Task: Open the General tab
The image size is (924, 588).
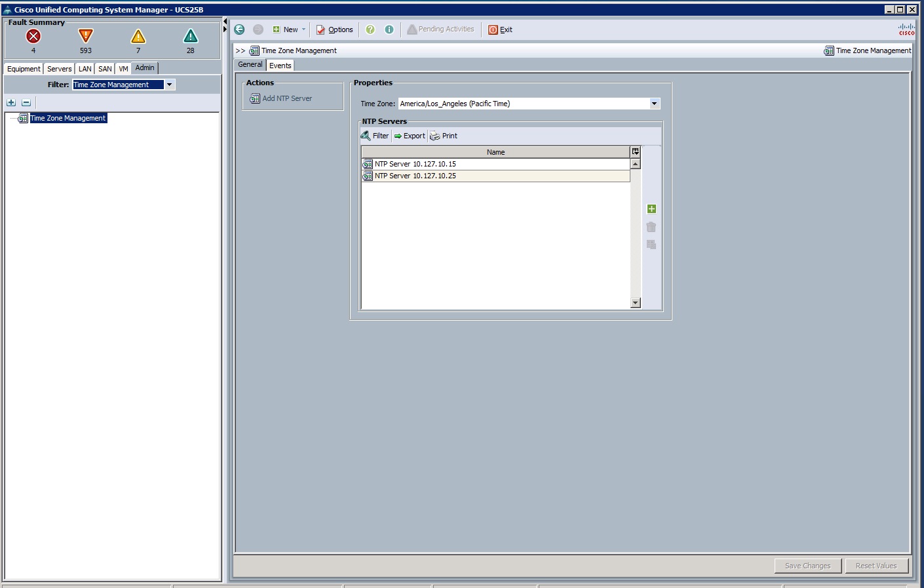Action: [250, 64]
